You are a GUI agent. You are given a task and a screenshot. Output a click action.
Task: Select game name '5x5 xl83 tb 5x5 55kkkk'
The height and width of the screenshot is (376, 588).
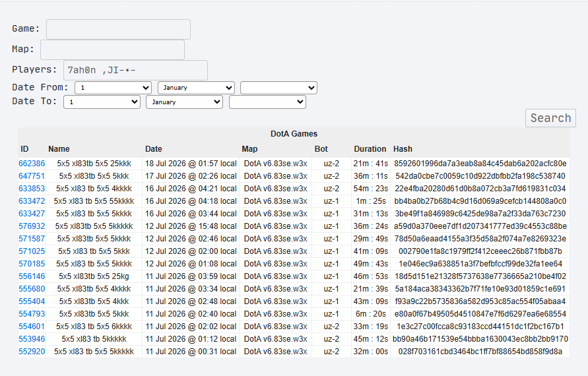(x=94, y=201)
